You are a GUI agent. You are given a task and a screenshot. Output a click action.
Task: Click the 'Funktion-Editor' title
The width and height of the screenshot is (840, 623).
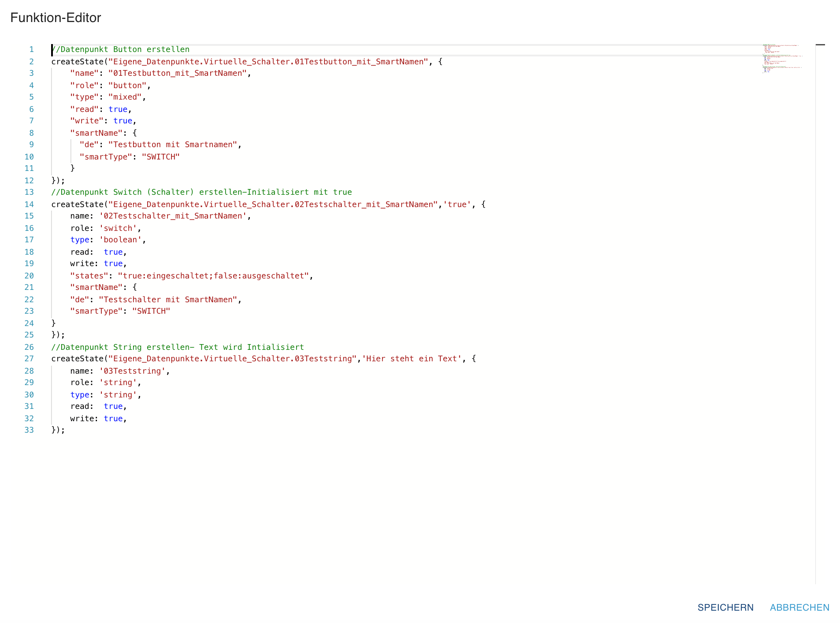pyautogui.click(x=56, y=18)
